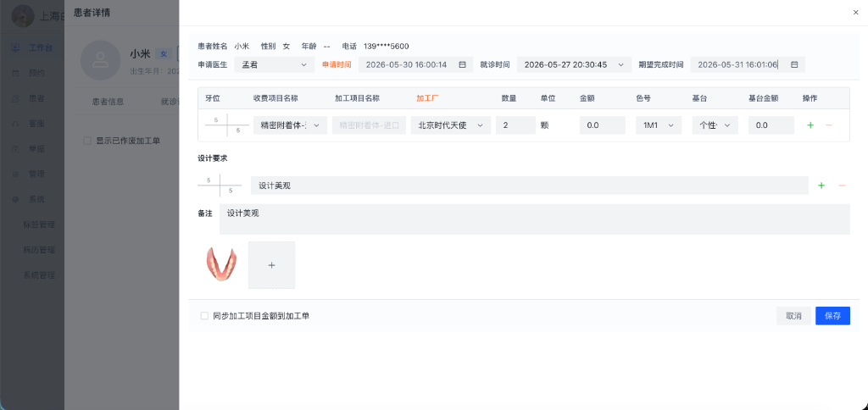This screenshot has width=868, height=410.
Task: Click calendar icon in 申请时间 field
Action: 462,64
